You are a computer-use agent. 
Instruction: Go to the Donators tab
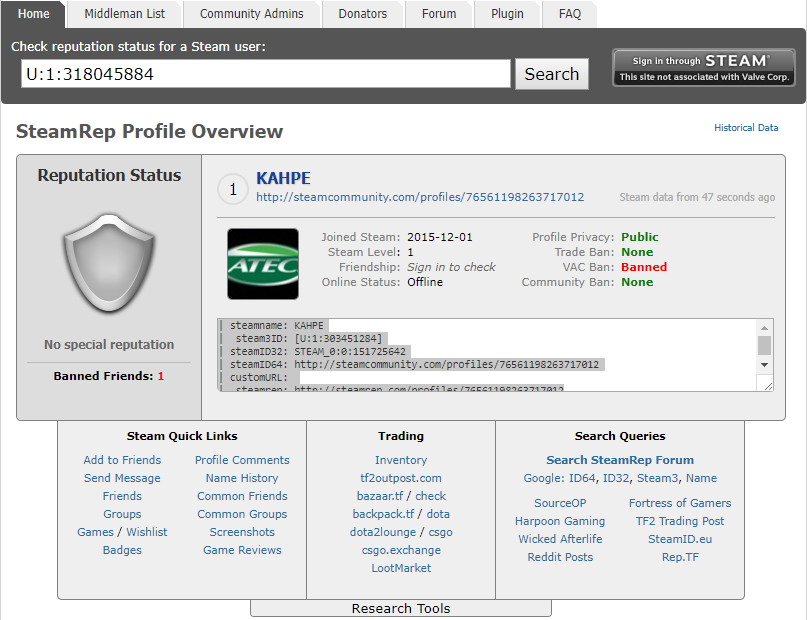(x=362, y=14)
